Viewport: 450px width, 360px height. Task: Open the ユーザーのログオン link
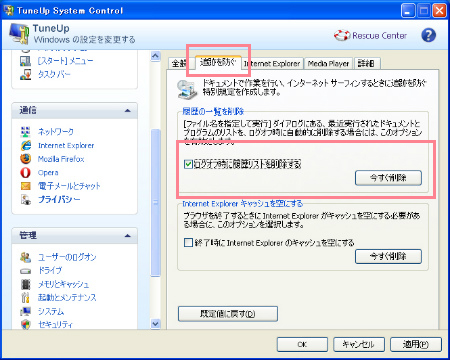67,257
